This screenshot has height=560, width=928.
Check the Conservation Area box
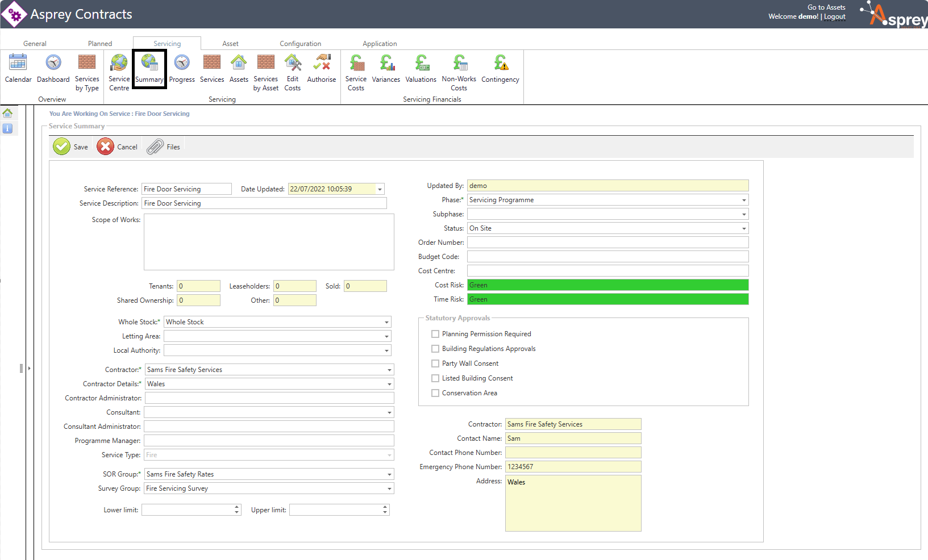[x=435, y=393]
